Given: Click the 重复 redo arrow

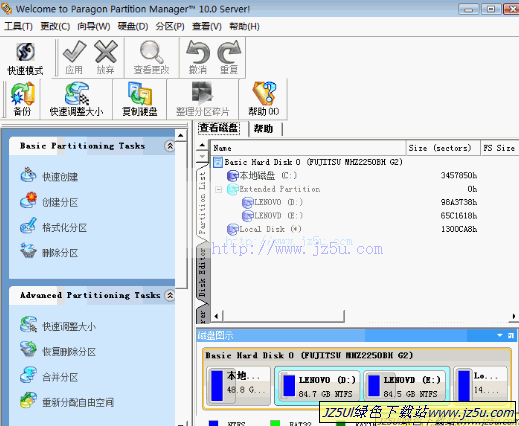Looking at the screenshot, I should pos(229,57).
